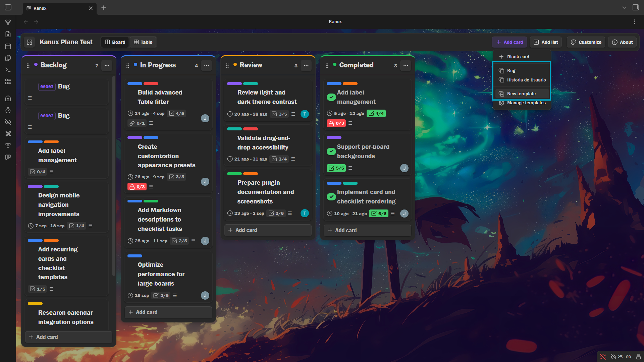Toggle the right sidebar collapse button

(636, 7)
